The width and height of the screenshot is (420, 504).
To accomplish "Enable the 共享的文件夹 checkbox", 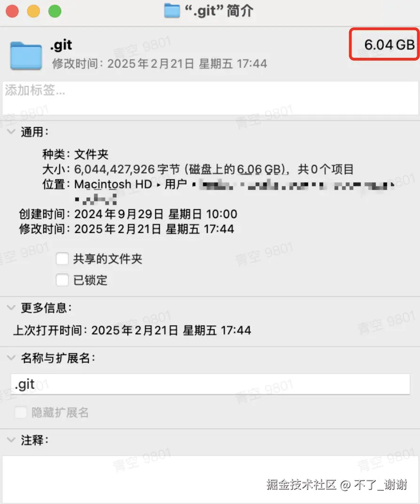I will 62,259.
